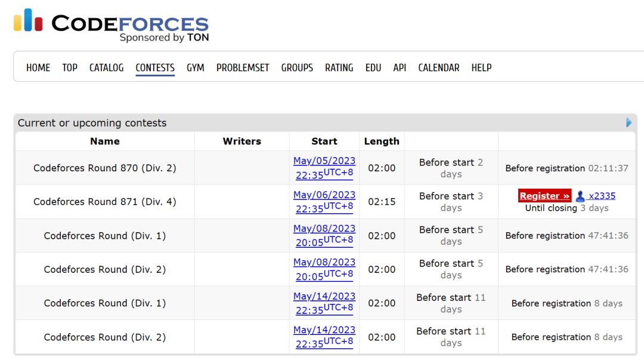The image size is (644, 363).
Task: Open the x2335 registrants link
Action: coord(602,196)
